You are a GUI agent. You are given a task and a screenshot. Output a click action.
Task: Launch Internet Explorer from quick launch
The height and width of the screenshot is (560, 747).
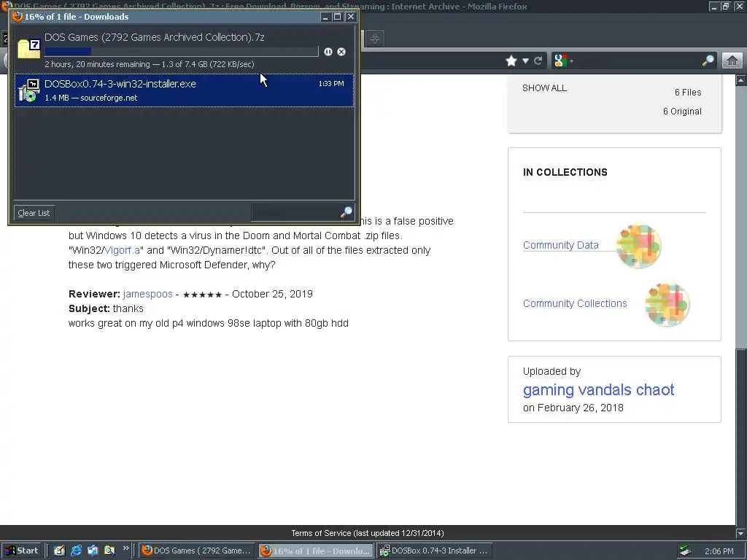(x=76, y=551)
